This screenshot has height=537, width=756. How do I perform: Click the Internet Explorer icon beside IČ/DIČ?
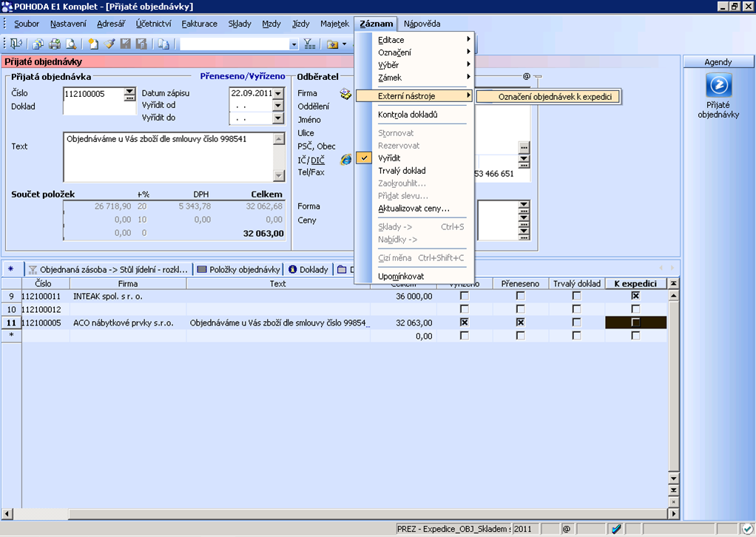pyautogui.click(x=345, y=160)
